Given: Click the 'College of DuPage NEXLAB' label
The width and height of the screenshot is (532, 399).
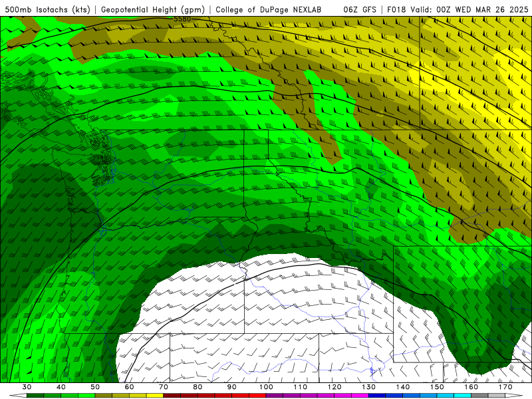Looking at the screenshot, I should point(269,9).
